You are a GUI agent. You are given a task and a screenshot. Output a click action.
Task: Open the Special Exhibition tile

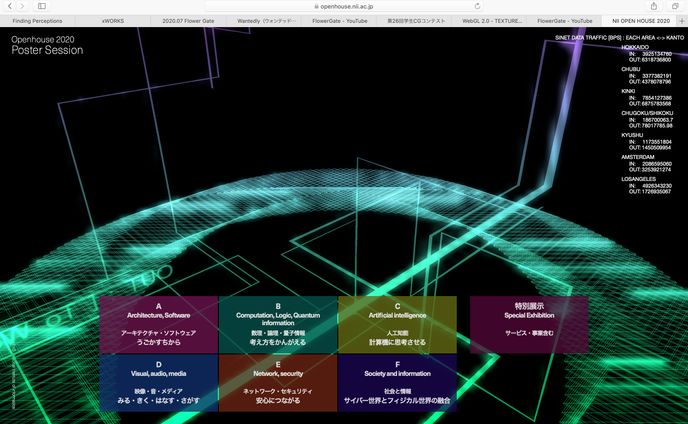click(529, 323)
